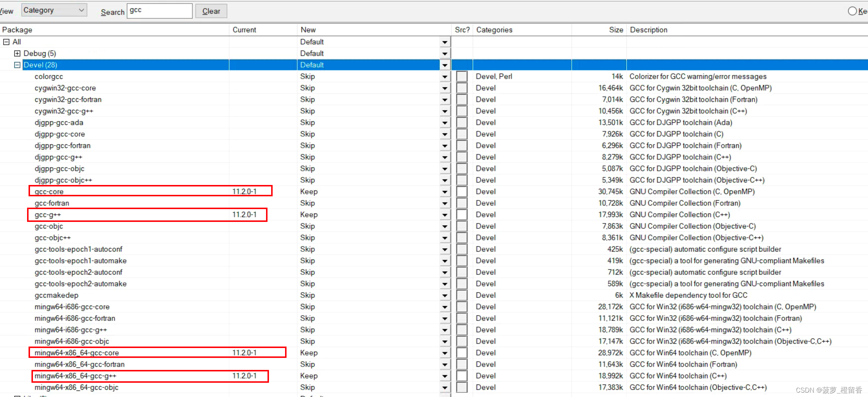Viewport: 868px width, 397px height.
Task: Open the action dropdown for djgpp-gcc-fortran
Action: pos(445,145)
